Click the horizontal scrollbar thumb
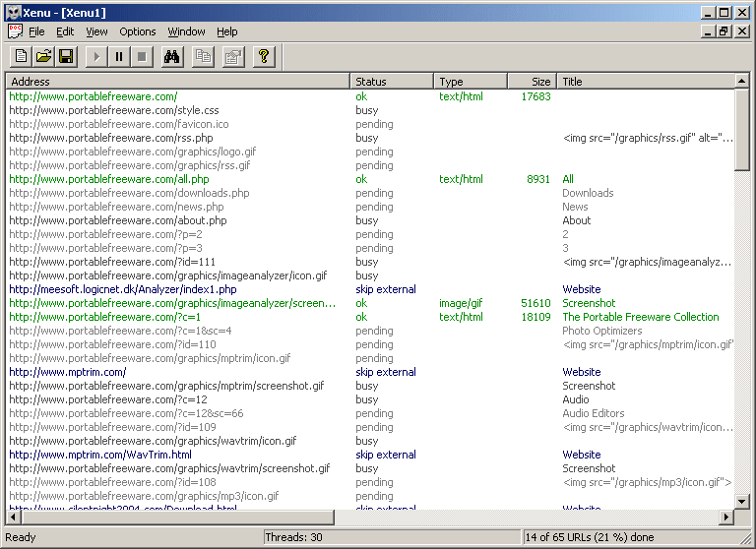Viewport: 756px width, 549px height. point(177,518)
